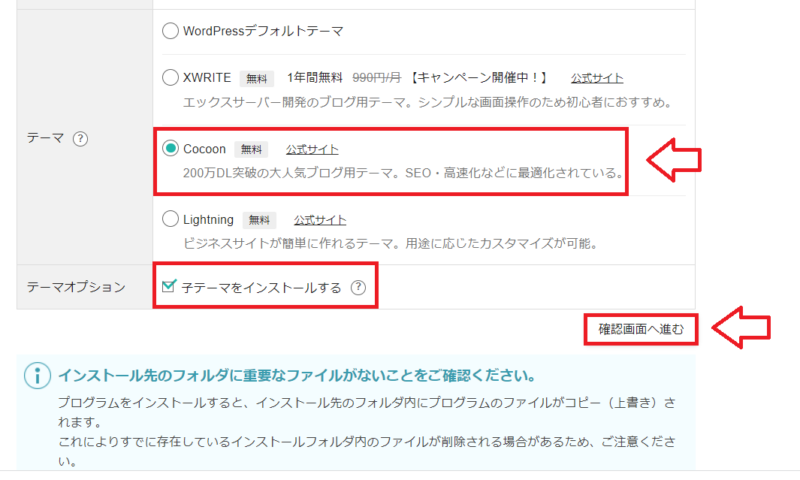Click the 無料 badge next to Lightning
This screenshot has height=480, width=800.
pyautogui.click(x=259, y=220)
